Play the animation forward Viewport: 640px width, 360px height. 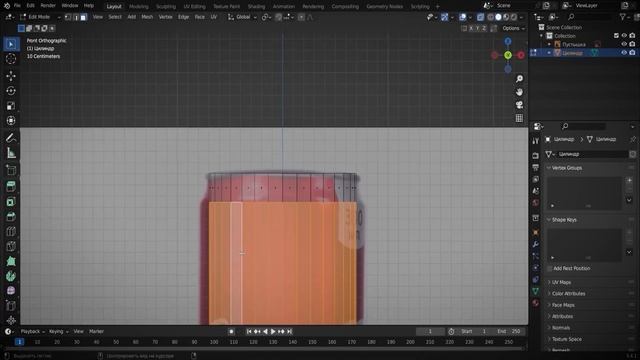273,331
